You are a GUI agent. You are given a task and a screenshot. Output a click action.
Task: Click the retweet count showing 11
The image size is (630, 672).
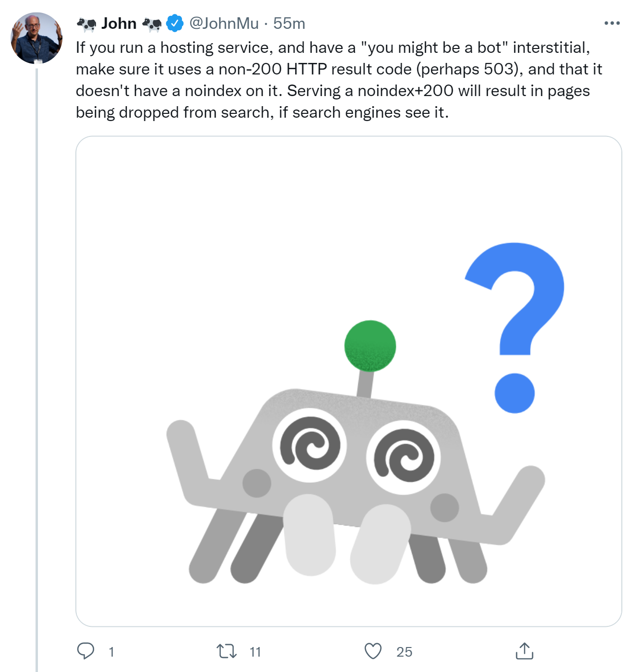[x=255, y=652]
